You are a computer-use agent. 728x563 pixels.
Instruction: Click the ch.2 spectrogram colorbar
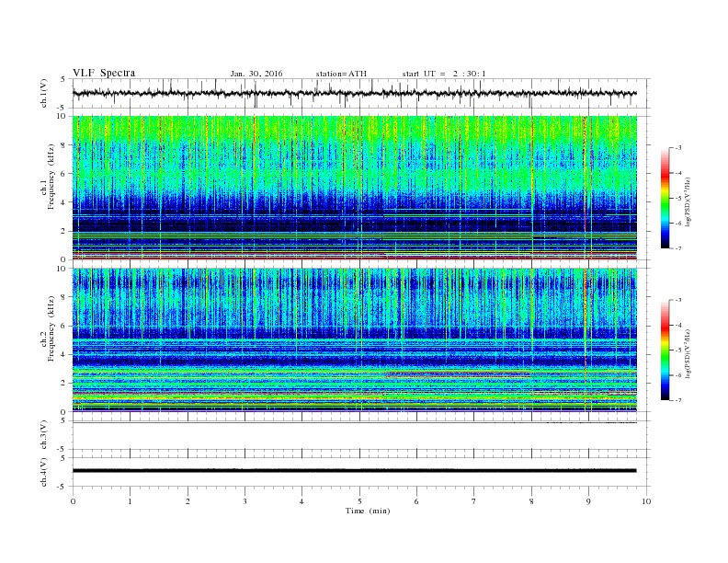[665, 350]
